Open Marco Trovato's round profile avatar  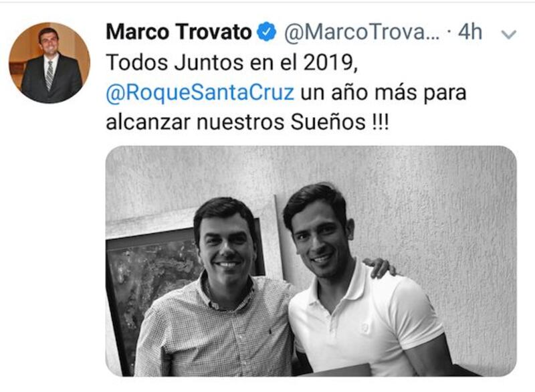click(49, 63)
